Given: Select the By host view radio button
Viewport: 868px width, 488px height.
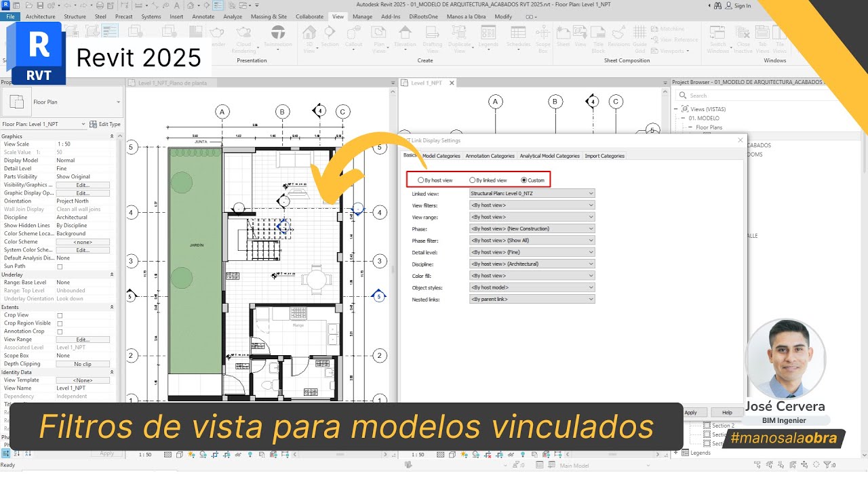Looking at the screenshot, I should [x=421, y=180].
